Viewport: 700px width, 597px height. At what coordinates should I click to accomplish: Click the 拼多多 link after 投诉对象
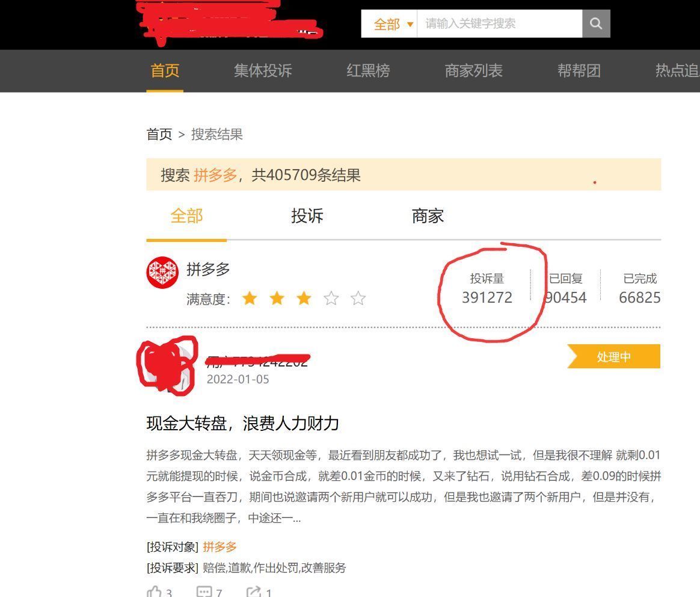pos(220,546)
